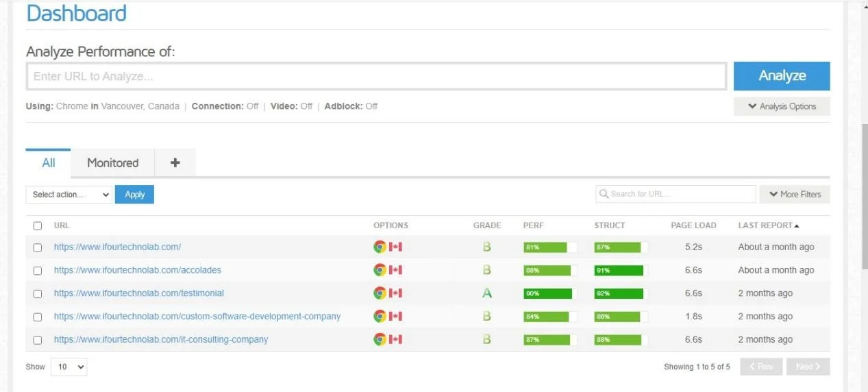Expand More Filters
This screenshot has width=868, height=392.
point(795,194)
